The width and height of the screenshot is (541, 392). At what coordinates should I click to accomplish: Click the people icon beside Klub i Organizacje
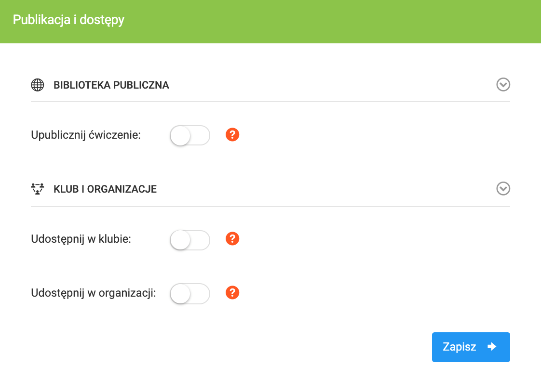point(37,189)
